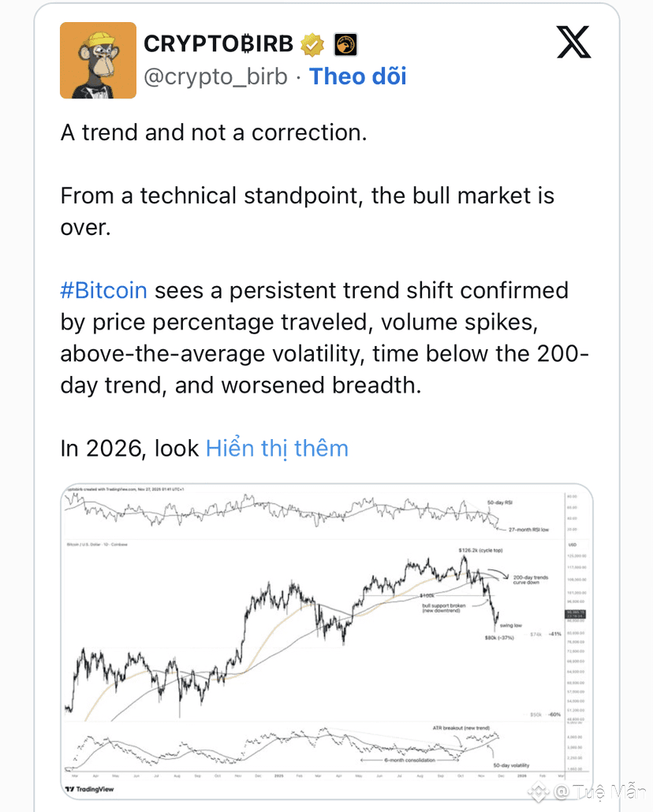
Task: Expand the tweet with 'Hiển thị thêm'
Action: click(277, 449)
